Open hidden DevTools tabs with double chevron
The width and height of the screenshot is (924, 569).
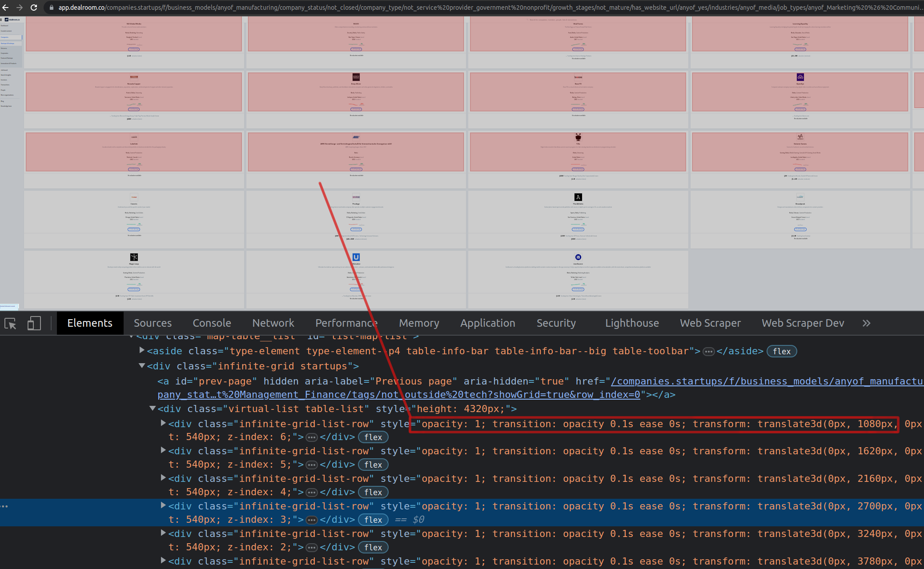click(x=866, y=323)
